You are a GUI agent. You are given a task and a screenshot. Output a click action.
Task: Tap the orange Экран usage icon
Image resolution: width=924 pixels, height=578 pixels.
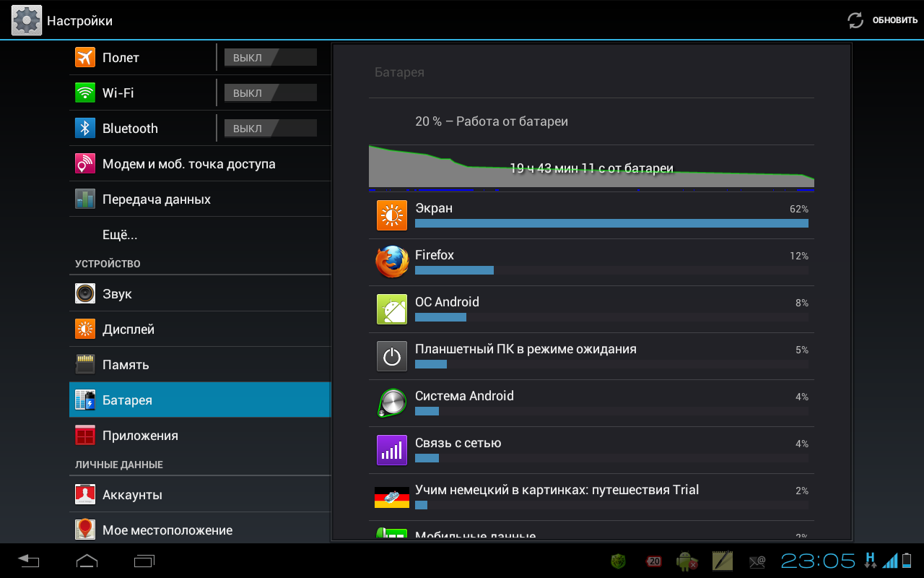click(x=392, y=215)
